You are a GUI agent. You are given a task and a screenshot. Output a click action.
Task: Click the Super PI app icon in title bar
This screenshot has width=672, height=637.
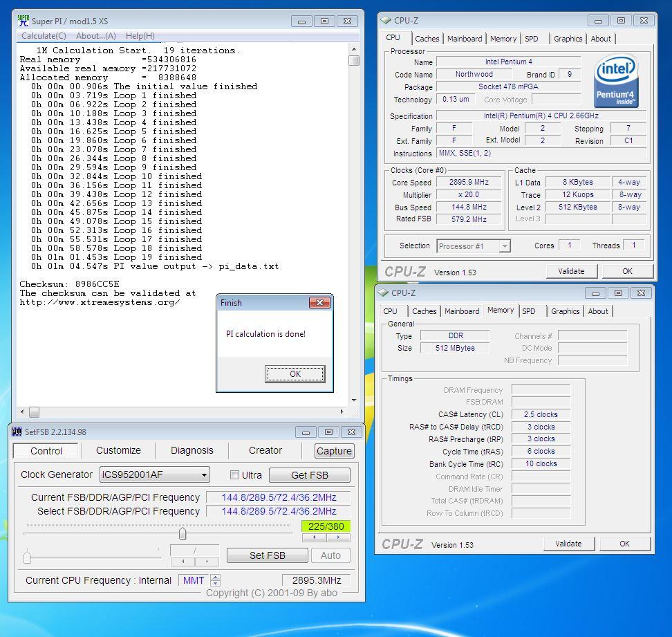pos(23,21)
